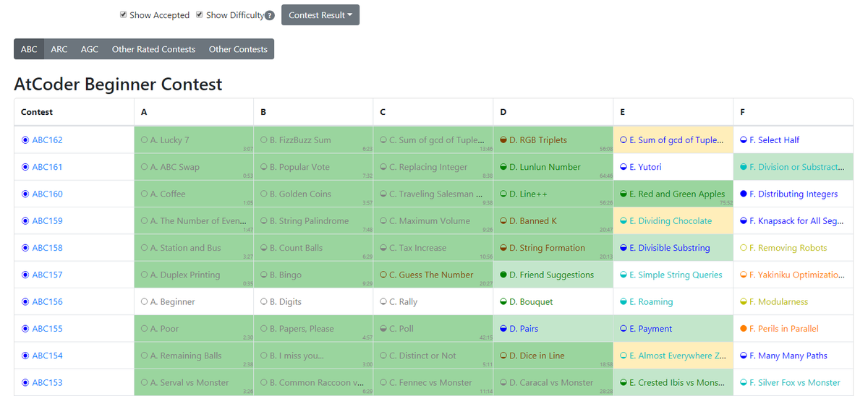Open problem D. String Formation
The image size is (868, 396).
tap(547, 248)
